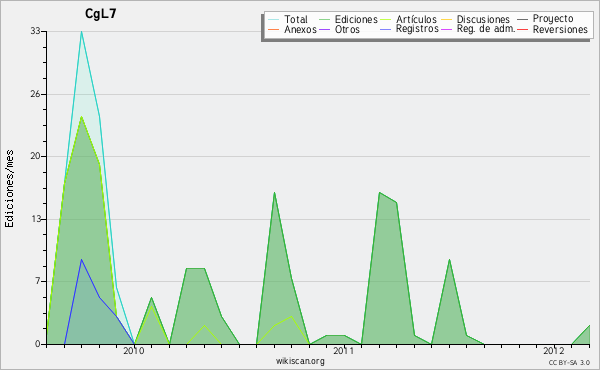The width and height of the screenshot is (600, 370).
Task: Click the blue Registros line peak
Action: [82, 260]
